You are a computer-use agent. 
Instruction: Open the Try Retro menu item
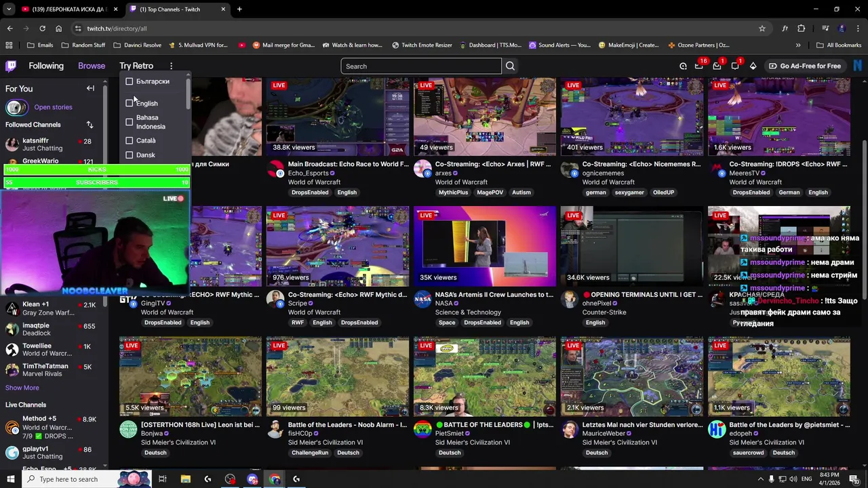136,66
